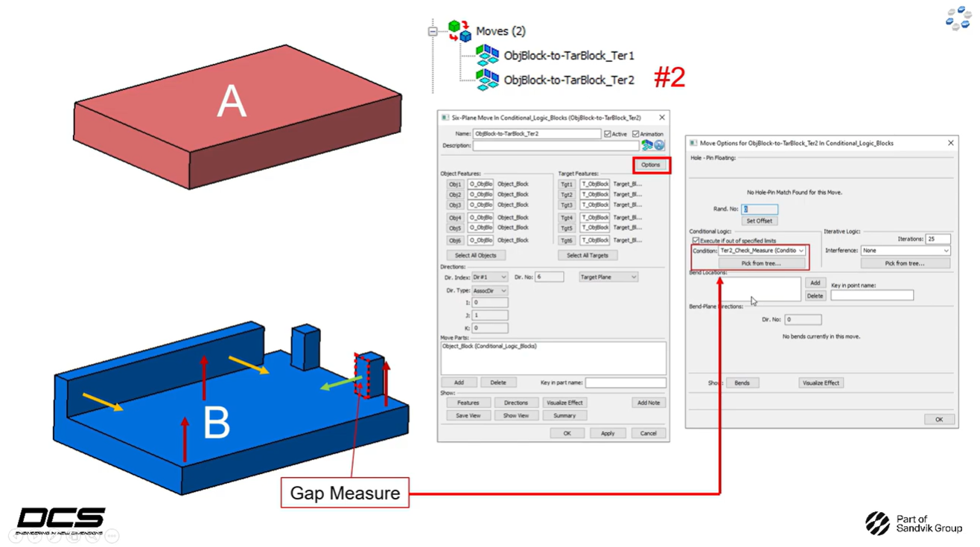Image resolution: width=980 pixels, height=547 pixels.
Task: Open the Interference dropdown
Action: point(945,251)
